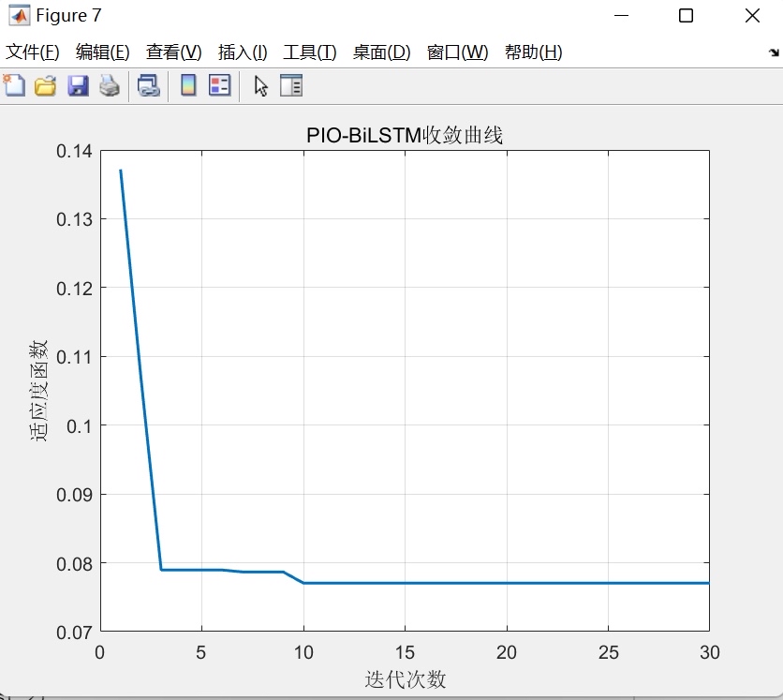Click the x-axis label 迭代次数
783x700 pixels.
(405, 679)
